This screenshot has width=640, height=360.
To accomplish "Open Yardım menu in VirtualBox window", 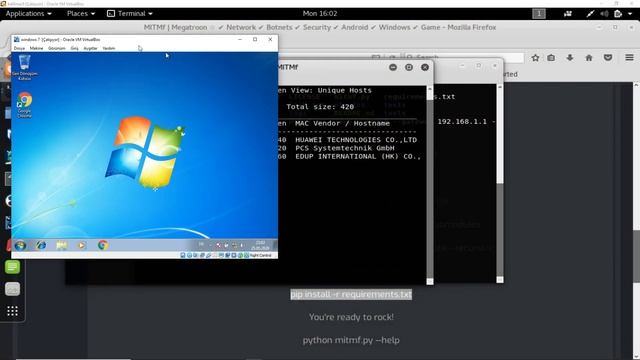I will (109, 48).
